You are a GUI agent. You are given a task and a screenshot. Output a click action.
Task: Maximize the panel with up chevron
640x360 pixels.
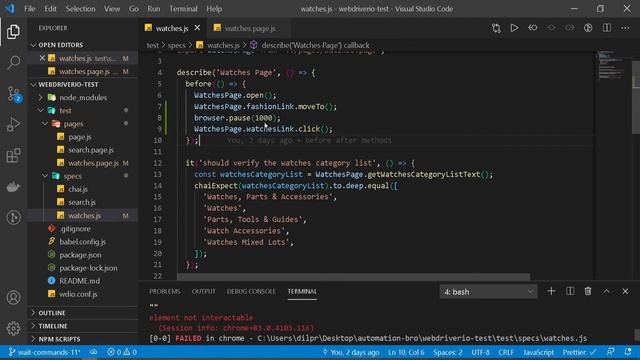(x=607, y=291)
